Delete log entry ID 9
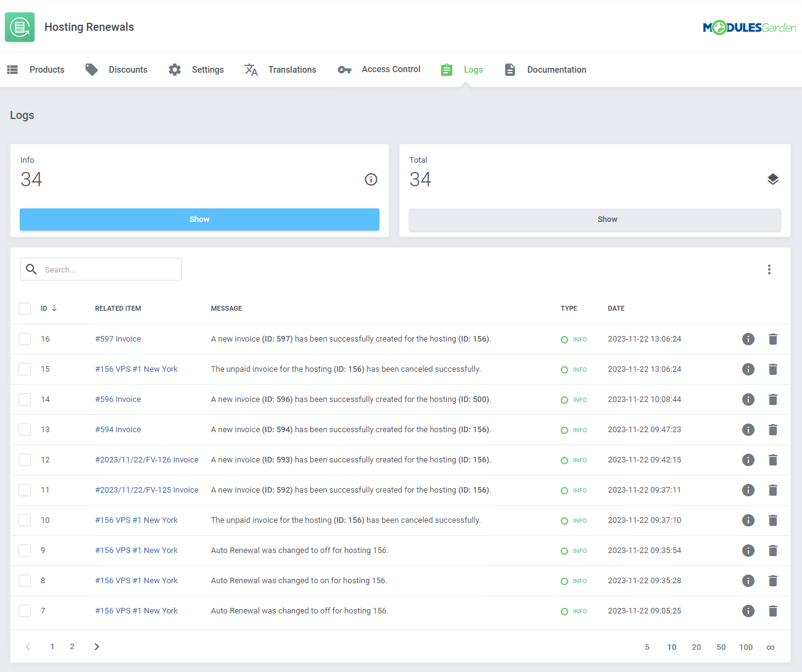 pyautogui.click(x=773, y=551)
